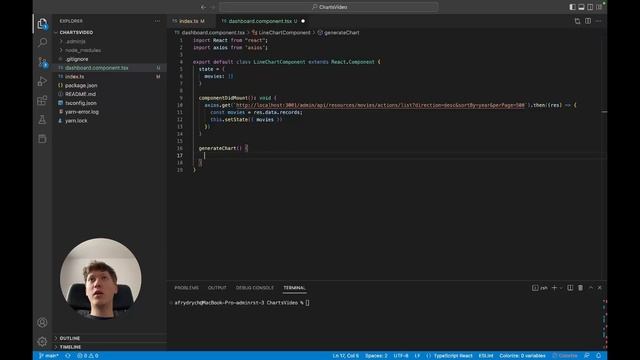Open notifications bell in status bar
The height and width of the screenshot is (360, 640).
pyautogui.click(x=598, y=356)
